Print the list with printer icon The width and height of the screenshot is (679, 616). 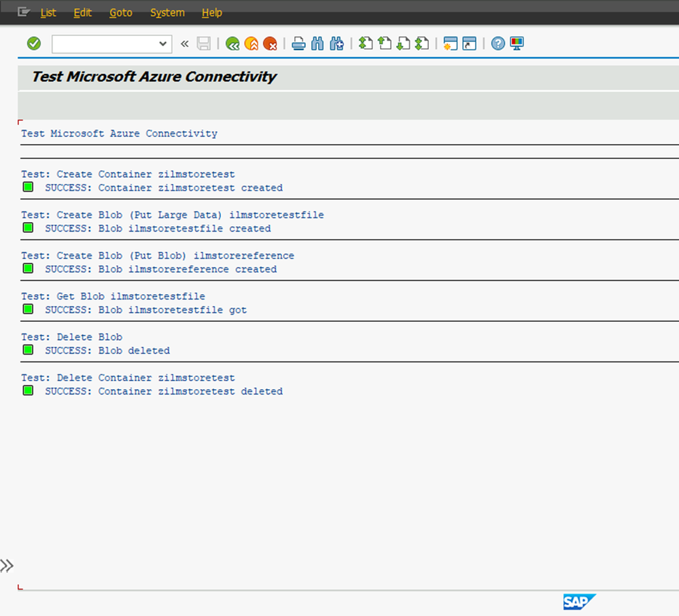coord(298,43)
